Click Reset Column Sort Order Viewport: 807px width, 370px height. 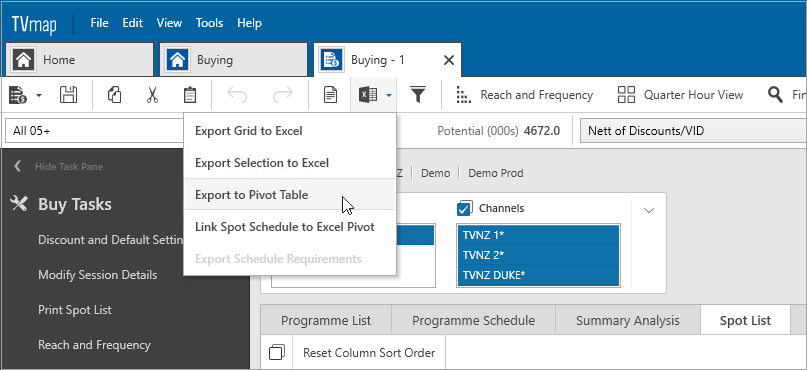pos(369,353)
